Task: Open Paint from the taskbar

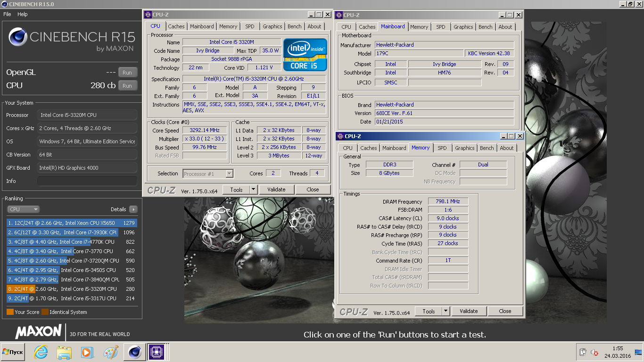Action: 110,352
